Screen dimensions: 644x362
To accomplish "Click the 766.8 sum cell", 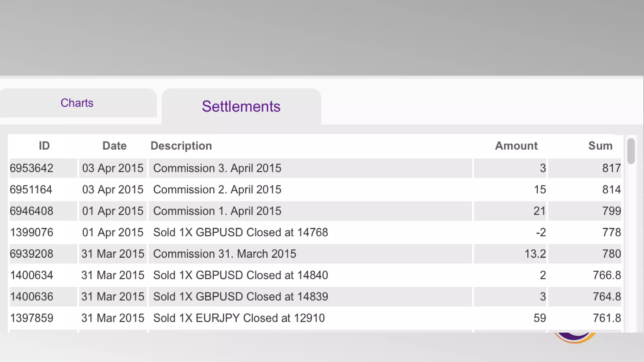I will click(607, 275).
